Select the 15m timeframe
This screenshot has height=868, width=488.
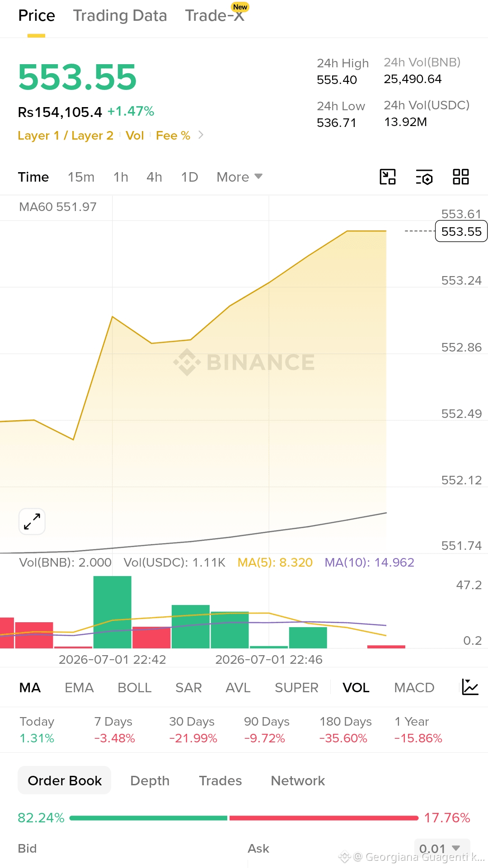(81, 177)
